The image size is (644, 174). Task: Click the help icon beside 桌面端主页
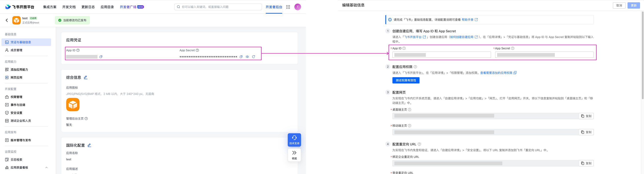click(409, 110)
